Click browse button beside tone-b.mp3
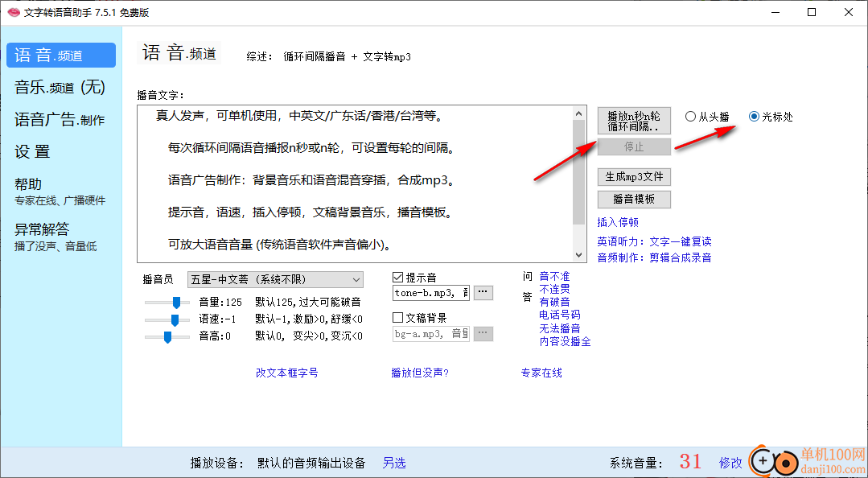 click(x=483, y=292)
